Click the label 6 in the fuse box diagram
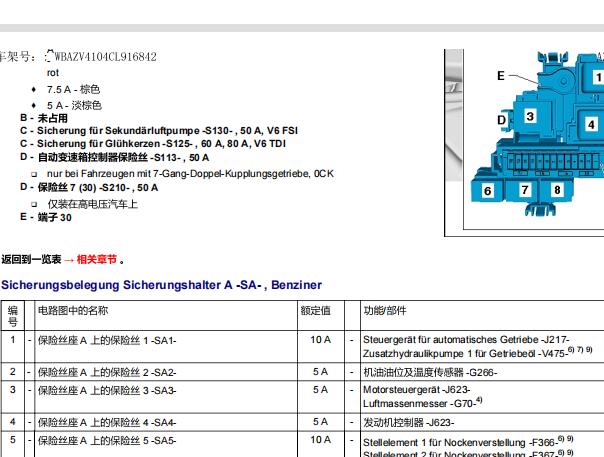604x457 pixels. pyautogui.click(x=488, y=191)
